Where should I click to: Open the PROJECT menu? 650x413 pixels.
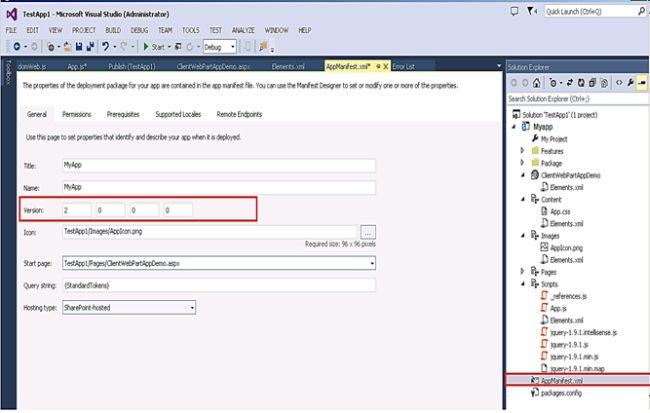click(x=84, y=30)
